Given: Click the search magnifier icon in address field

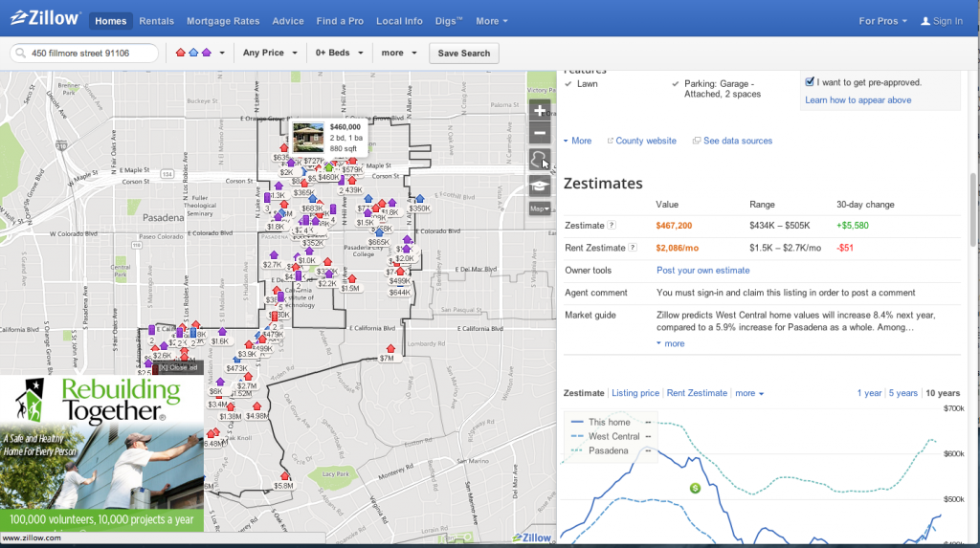Looking at the screenshot, I should coord(21,54).
